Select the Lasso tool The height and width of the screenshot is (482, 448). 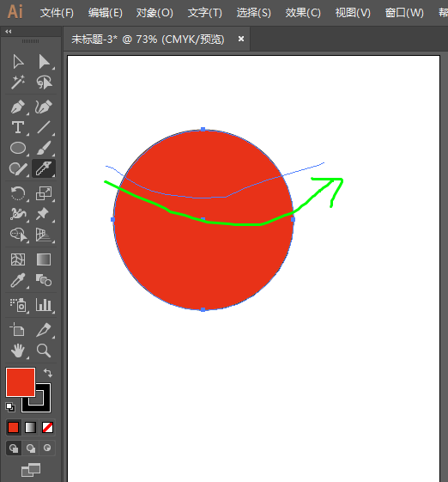point(44,82)
